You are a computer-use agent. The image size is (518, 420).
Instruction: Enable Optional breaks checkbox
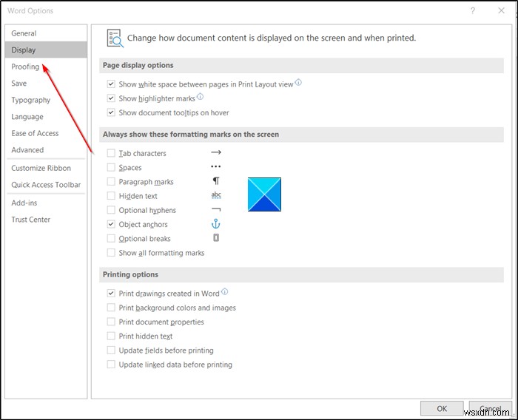click(x=111, y=238)
